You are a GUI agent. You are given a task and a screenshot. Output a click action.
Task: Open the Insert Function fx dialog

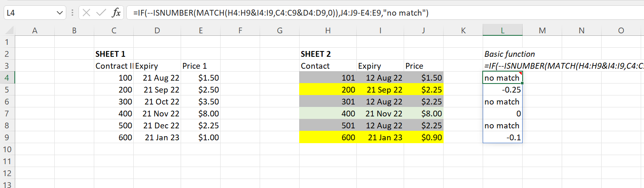point(116,13)
